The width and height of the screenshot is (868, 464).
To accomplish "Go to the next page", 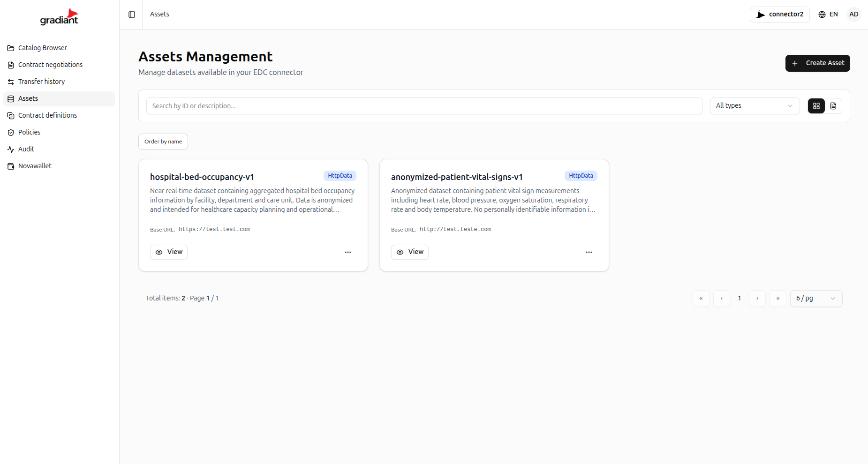I will [x=757, y=299].
